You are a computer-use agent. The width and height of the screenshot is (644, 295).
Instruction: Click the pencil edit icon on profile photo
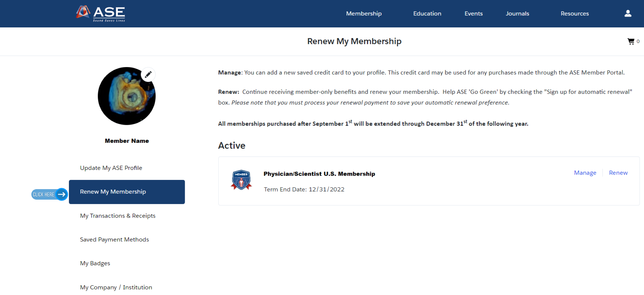[148, 74]
